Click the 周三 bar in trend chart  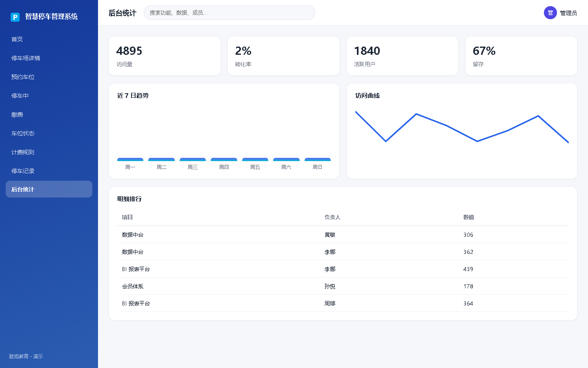click(193, 159)
